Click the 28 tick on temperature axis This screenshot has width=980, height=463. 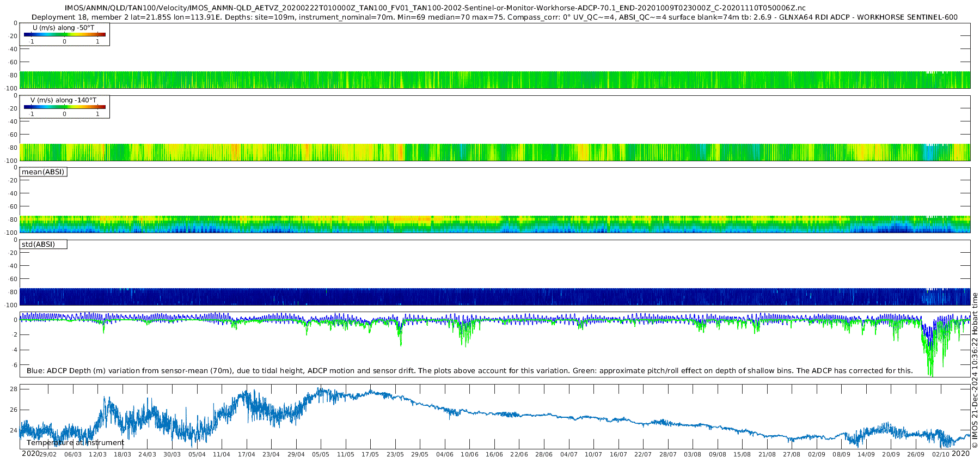pos(14,389)
